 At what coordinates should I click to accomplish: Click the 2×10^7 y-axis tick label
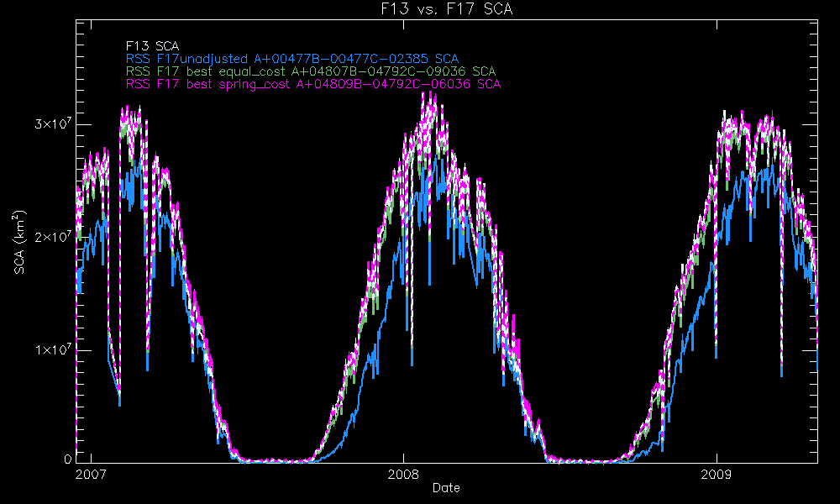52,237
